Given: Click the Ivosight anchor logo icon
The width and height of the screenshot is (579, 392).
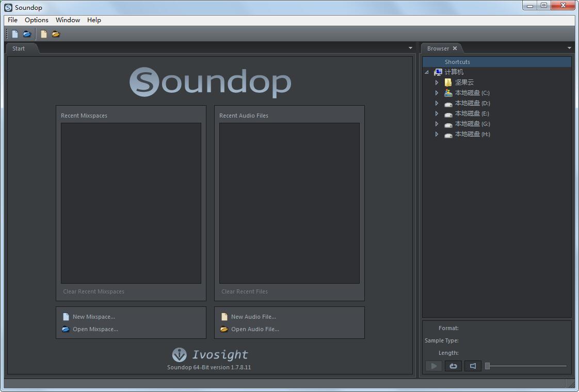Looking at the screenshot, I should click(178, 354).
